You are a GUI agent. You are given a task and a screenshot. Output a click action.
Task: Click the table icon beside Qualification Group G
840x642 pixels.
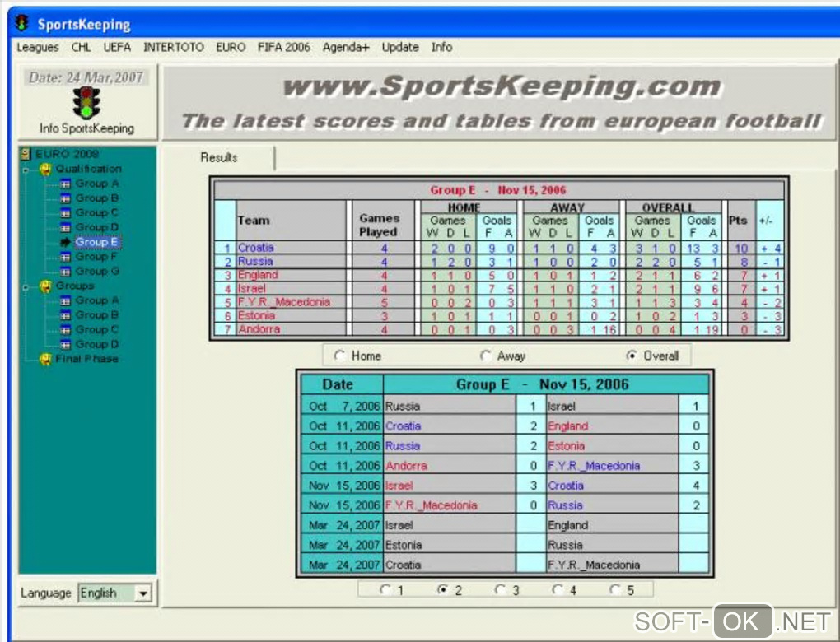tap(65, 272)
